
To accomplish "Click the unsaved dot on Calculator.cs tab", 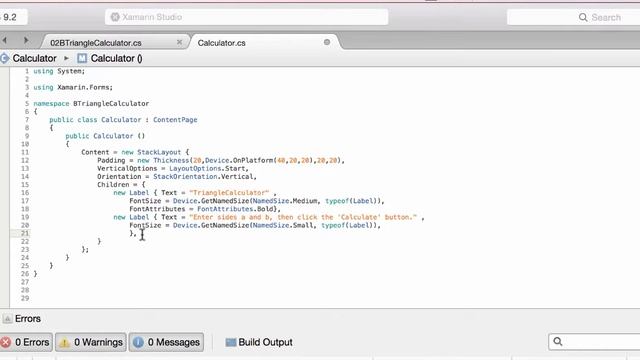I will pos(327,42).
